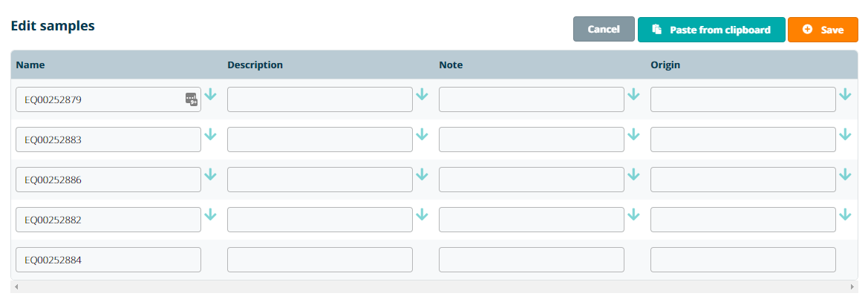This screenshot has height=302, width=868.
Task: Click fill-down arrow next to name EQ00252879
Action: click(x=210, y=94)
